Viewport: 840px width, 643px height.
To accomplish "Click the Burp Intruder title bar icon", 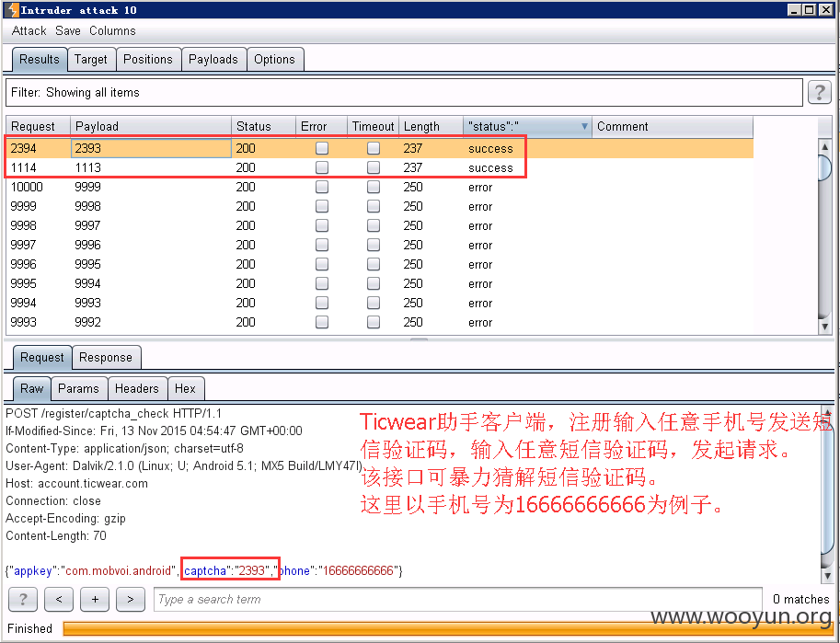I will [x=12, y=9].
